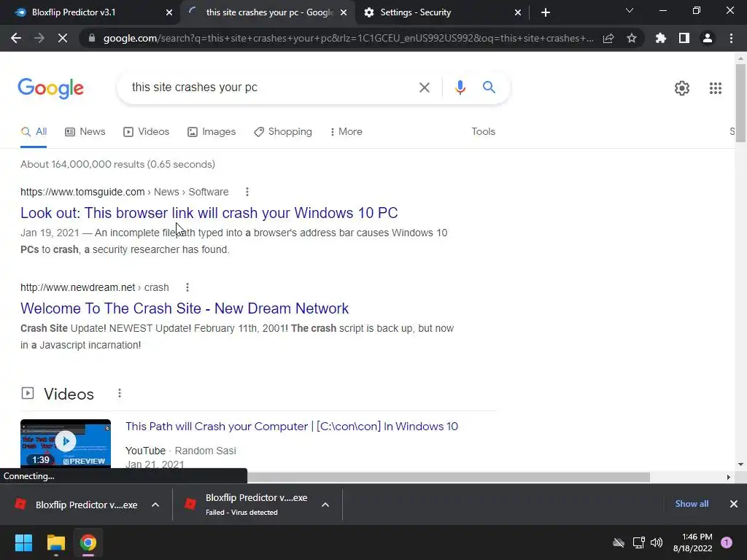The height and width of the screenshot is (560, 747).
Task: Click Chrome icon in taskbar
Action: 88,542
